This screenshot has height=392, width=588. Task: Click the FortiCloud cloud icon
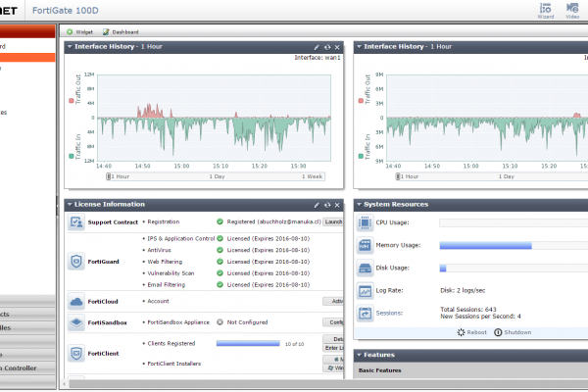point(76,301)
